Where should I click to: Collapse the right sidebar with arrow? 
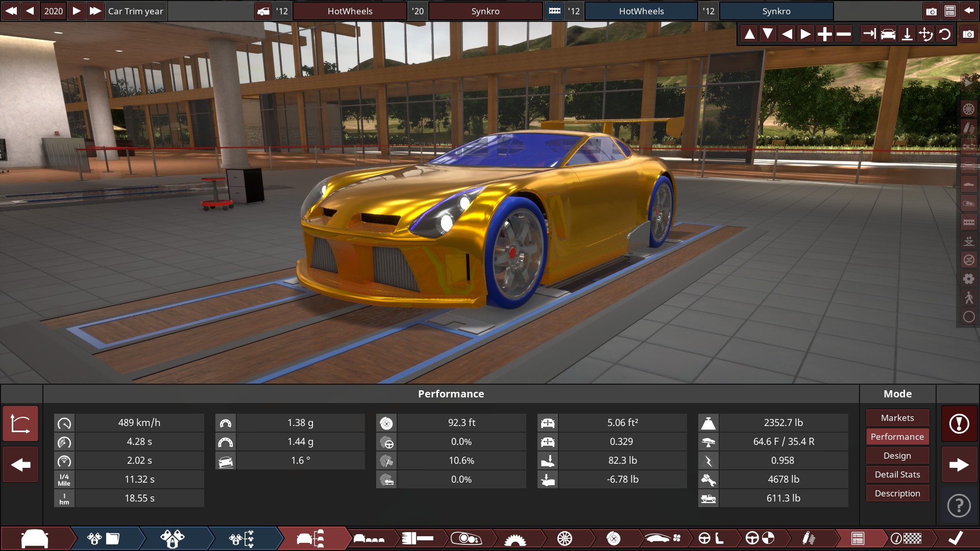(968, 82)
